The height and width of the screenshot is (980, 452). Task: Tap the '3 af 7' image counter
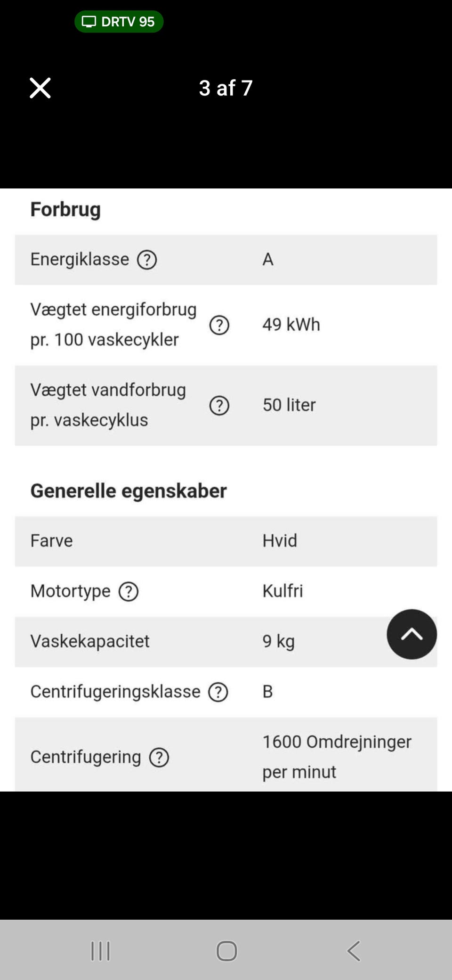click(226, 88)
